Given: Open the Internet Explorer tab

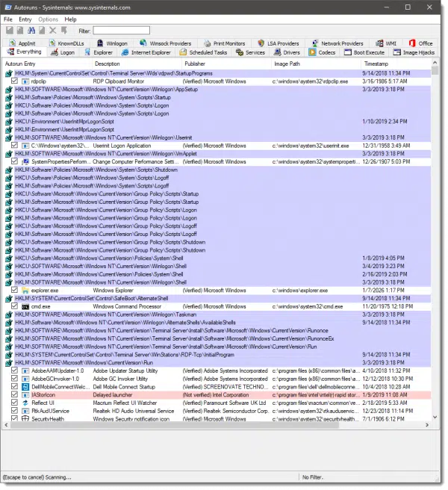Looking at the screenshot, I should [x=146, y=52].
